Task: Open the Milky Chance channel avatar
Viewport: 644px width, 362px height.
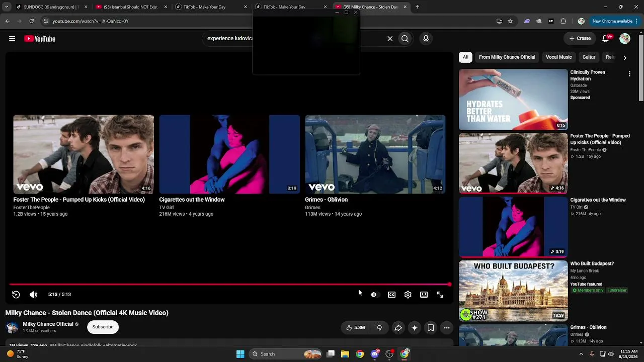Action: (12, 327)
